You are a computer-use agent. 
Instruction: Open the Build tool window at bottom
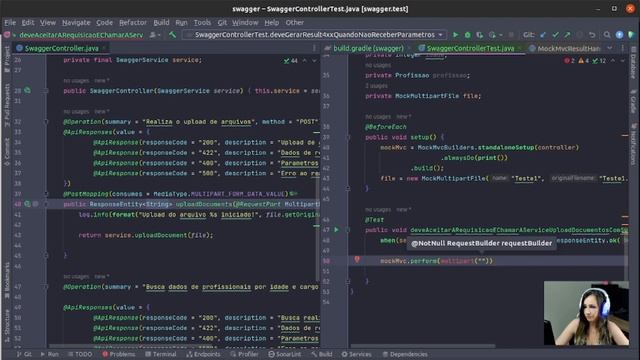[322, 354]
